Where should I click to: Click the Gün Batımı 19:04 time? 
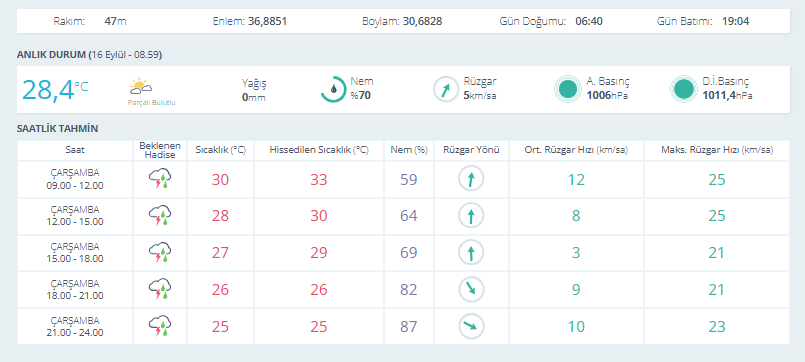coord(735,22)
